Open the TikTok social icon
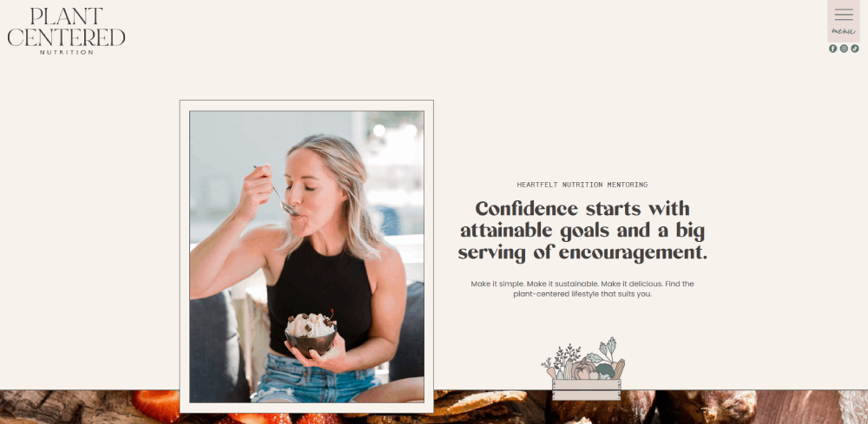The height and width of the screenshot is (424, 868). click(855, 49)
